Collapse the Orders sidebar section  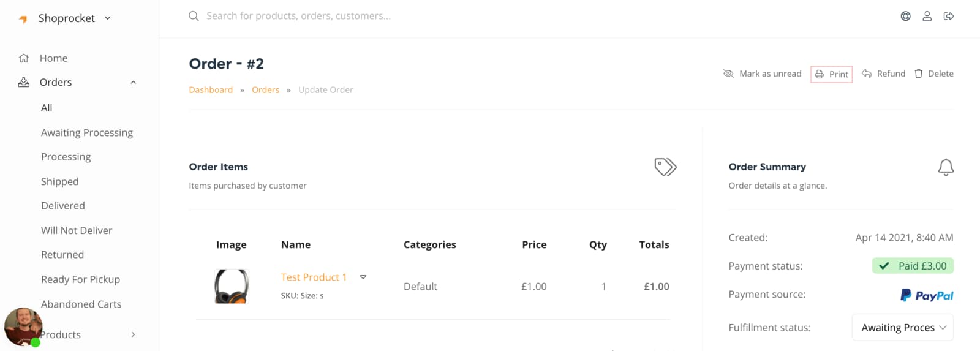pos(133,83)
